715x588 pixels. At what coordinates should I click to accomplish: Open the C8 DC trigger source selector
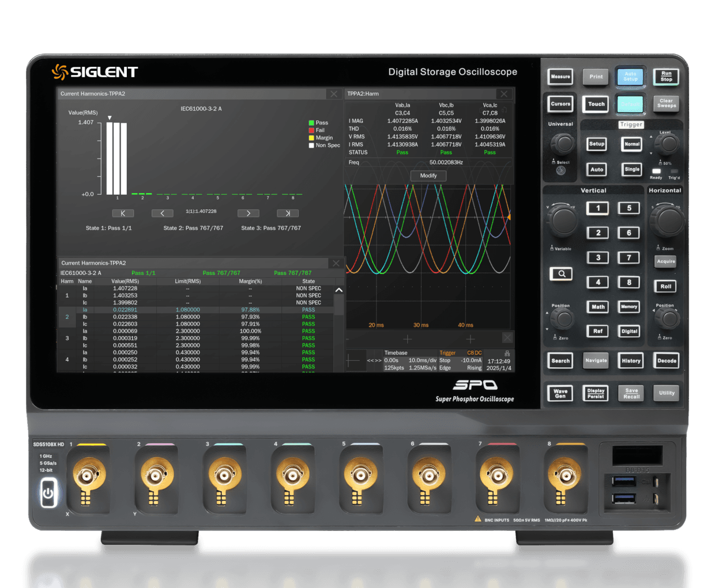pos(472,353)
